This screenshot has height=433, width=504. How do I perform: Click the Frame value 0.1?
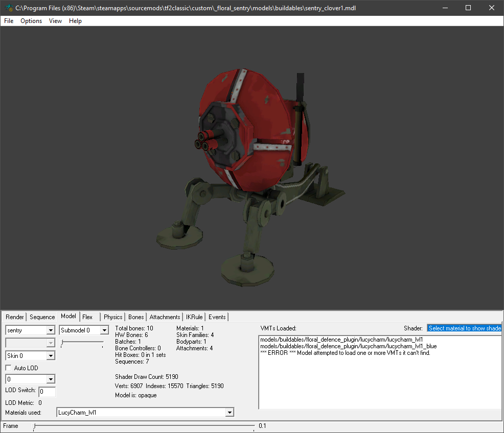(x=262, y=426)
